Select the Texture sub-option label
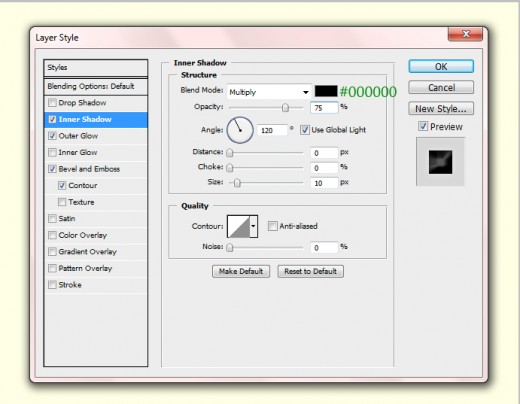 point(81,202)
